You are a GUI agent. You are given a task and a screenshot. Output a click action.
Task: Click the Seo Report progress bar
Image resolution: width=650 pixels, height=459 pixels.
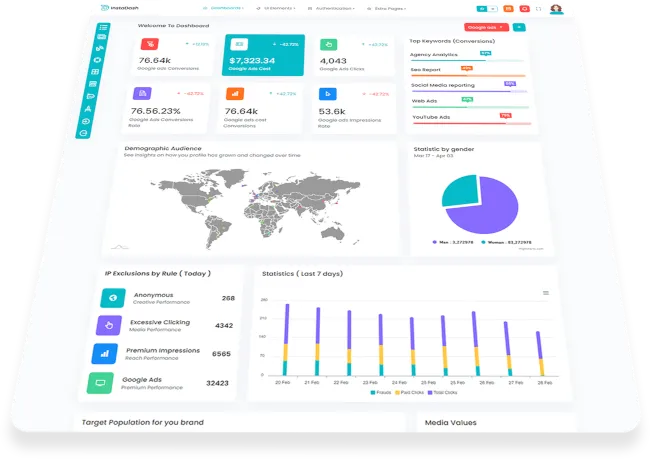(468, 76)
